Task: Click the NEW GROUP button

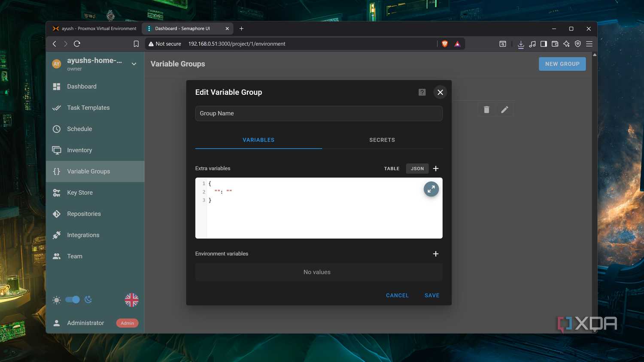Action: tap(562, 64)
